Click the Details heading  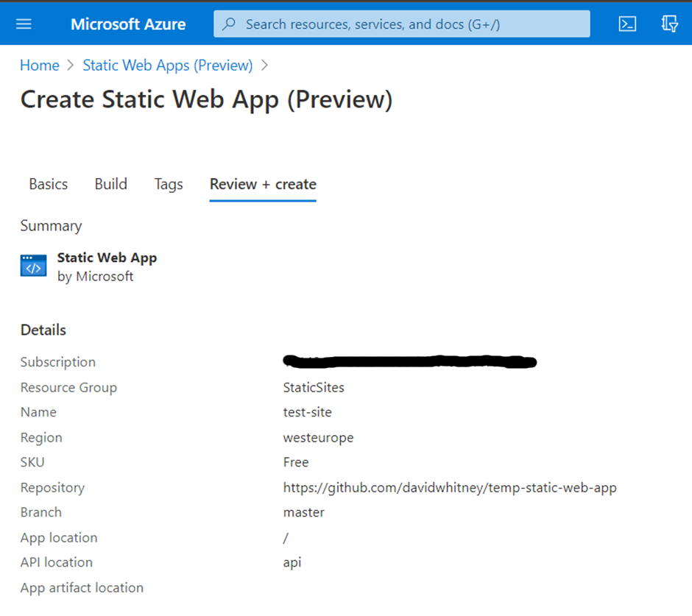[x=43, y=330]
